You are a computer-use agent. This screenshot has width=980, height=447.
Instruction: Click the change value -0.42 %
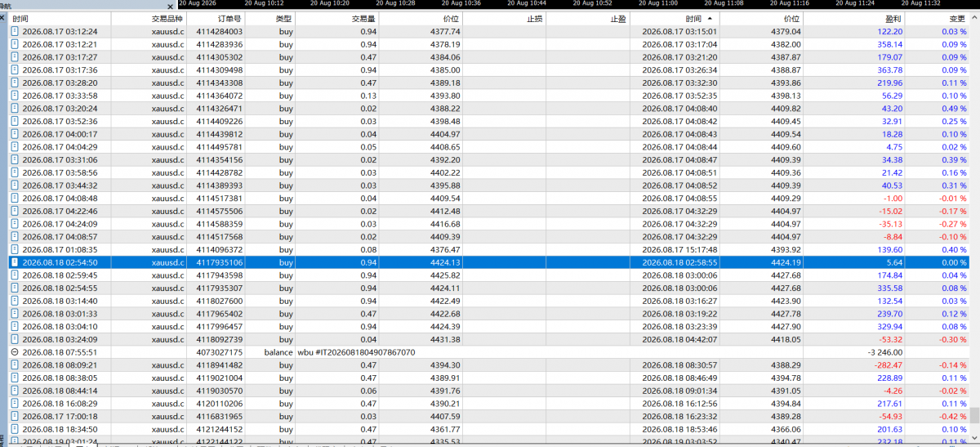tap(952, 416)
